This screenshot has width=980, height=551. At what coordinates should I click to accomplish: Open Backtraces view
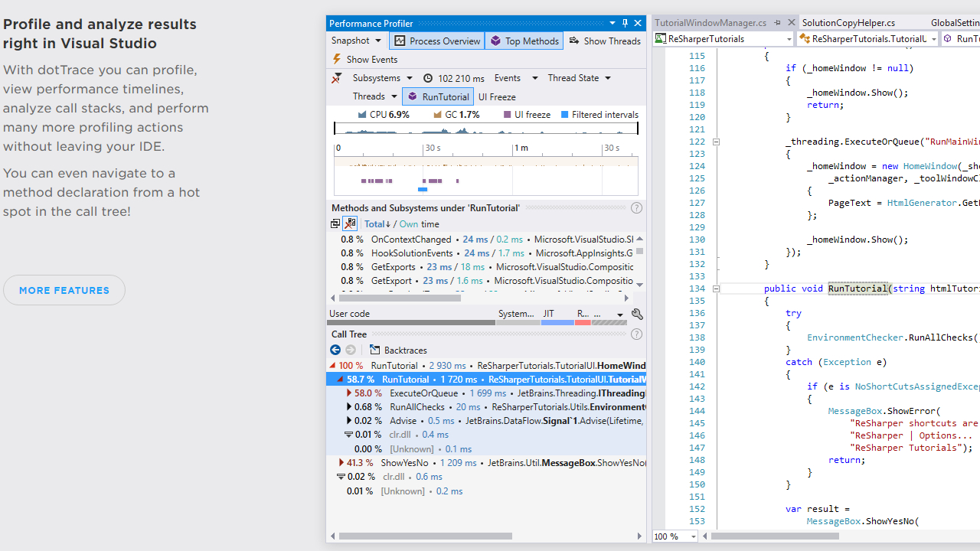point(398,350)
